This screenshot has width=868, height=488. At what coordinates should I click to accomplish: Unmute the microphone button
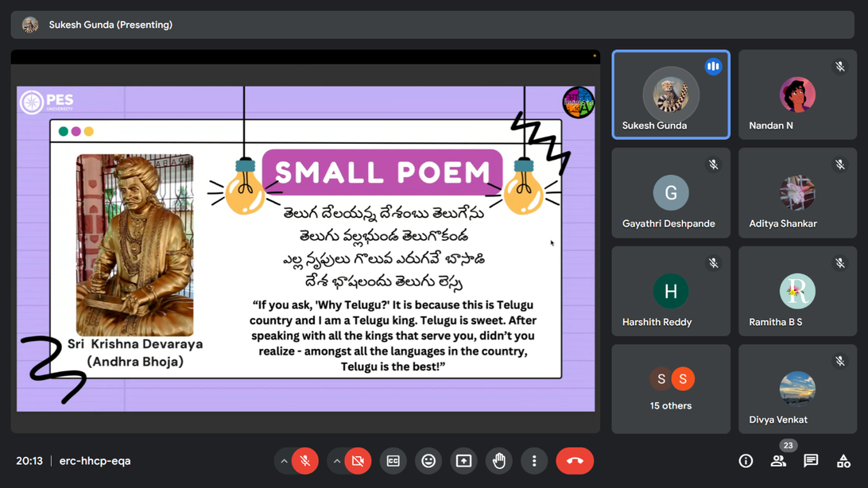tap(304, 461)
